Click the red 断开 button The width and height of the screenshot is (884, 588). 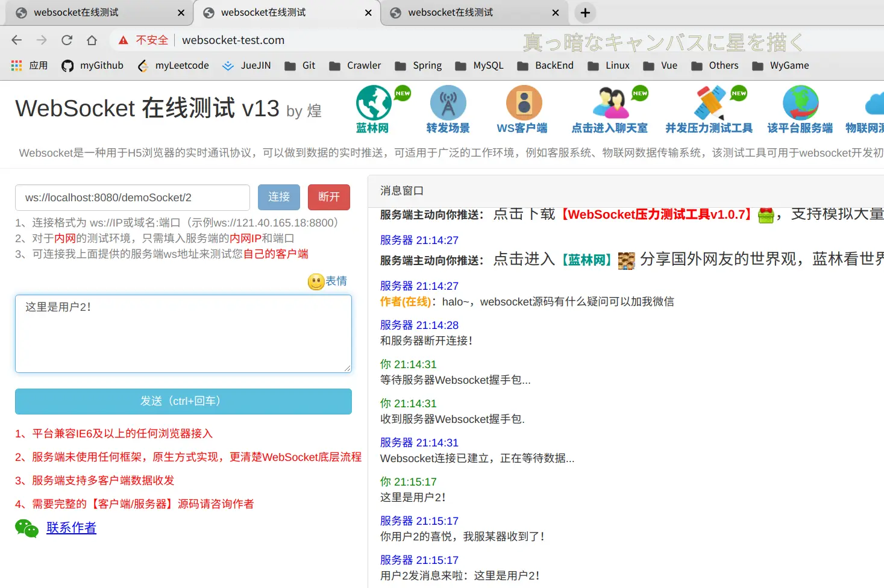[329, 197]
